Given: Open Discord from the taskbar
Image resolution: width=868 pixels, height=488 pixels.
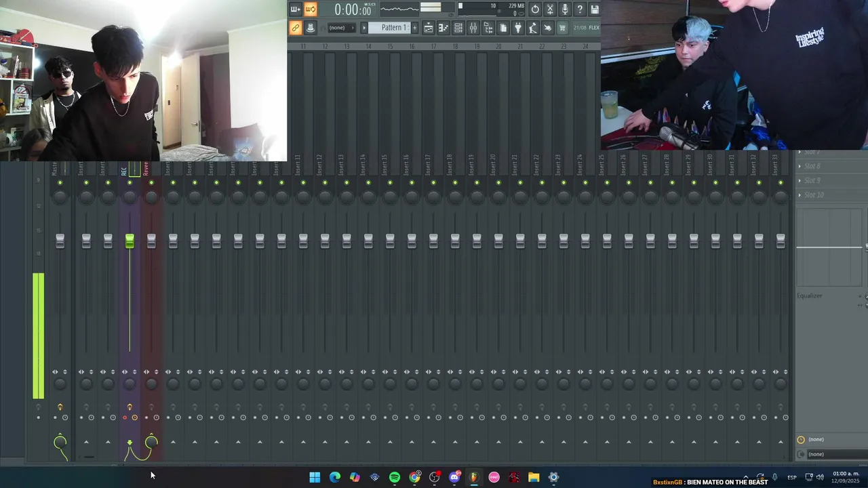Looking at the screenshot, I should point(454,477).
